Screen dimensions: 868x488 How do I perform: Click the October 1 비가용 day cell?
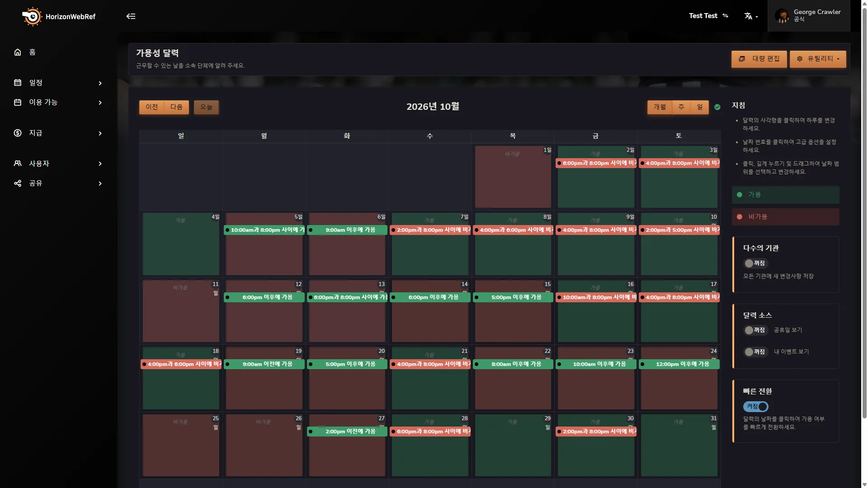[x=513, y=177]
